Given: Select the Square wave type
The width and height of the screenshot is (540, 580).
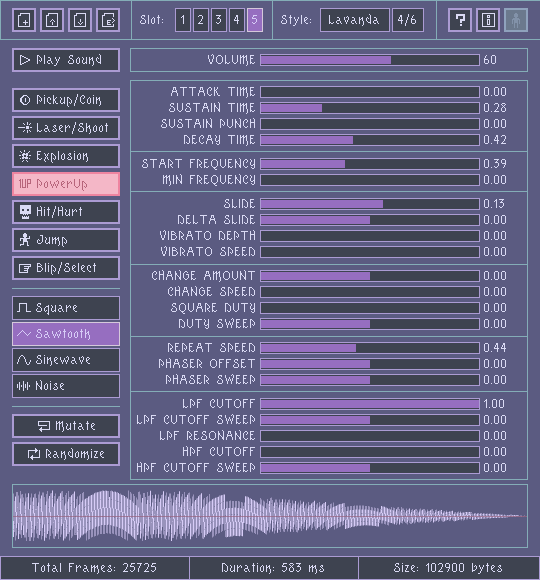Looking at the screenshot, I should [66, 308].
